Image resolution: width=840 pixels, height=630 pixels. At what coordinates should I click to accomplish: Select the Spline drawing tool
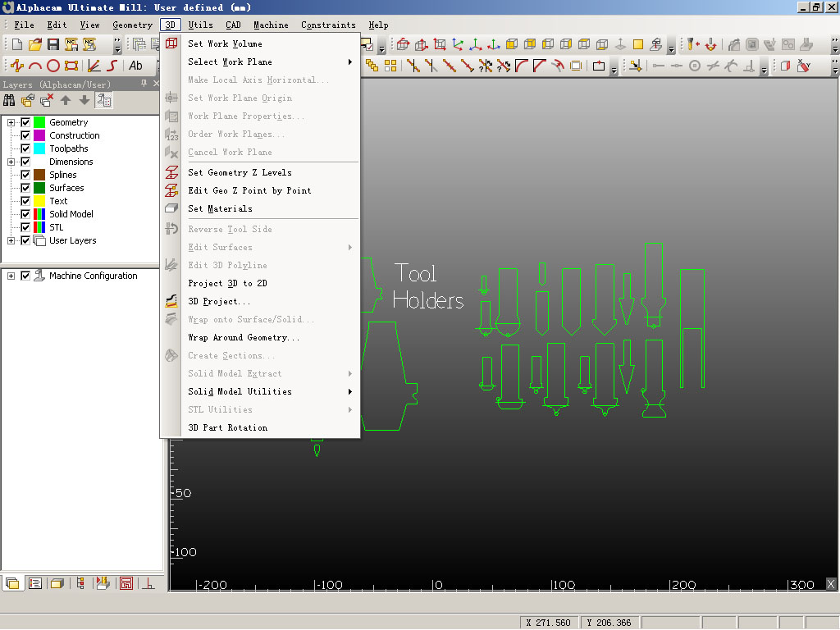[112, 66]
